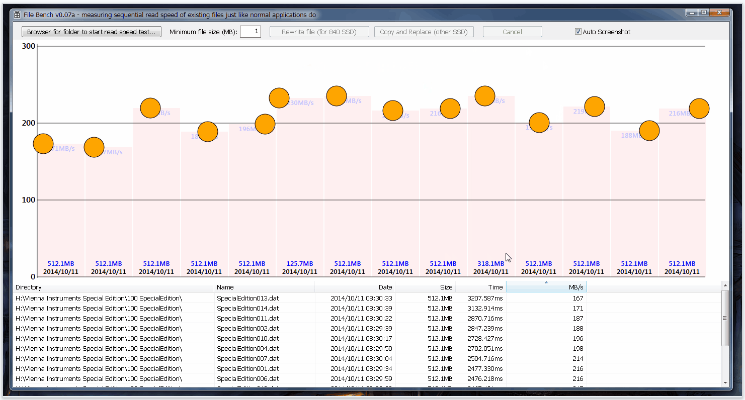Screen dimensions: 745x400
Task: Click the last orange marker on the chart
Action: [699, 108]
